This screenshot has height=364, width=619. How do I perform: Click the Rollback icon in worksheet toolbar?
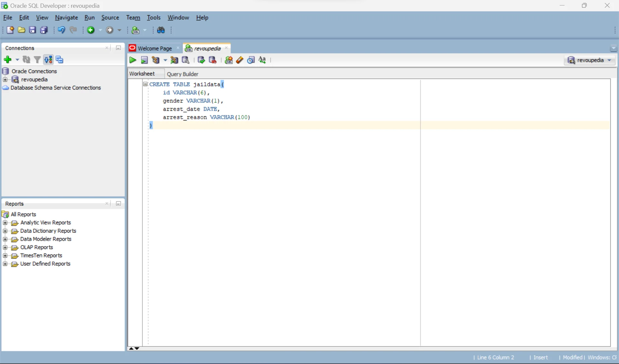tap(212, 60)
